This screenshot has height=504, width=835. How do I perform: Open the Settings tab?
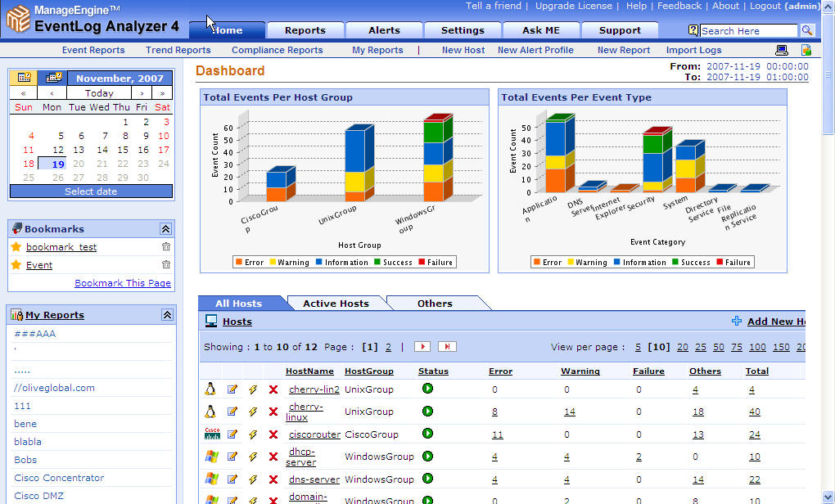pyautogui.click(x=463, y=30)
